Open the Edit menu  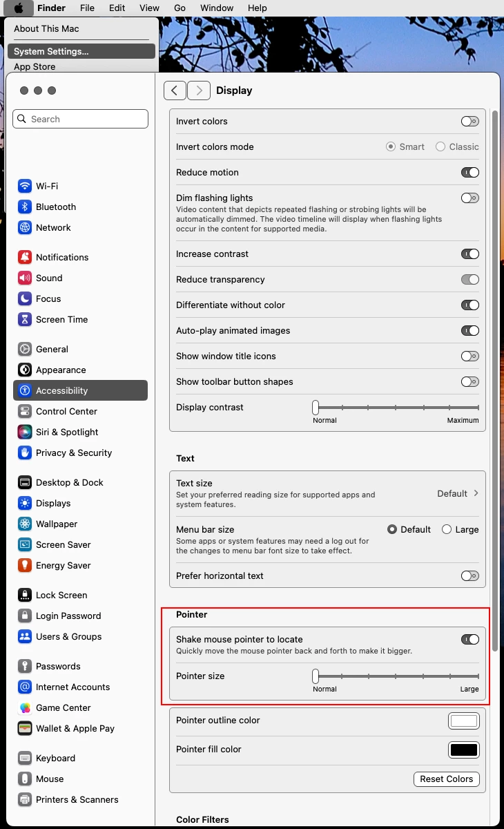click(x=117, y=8)
